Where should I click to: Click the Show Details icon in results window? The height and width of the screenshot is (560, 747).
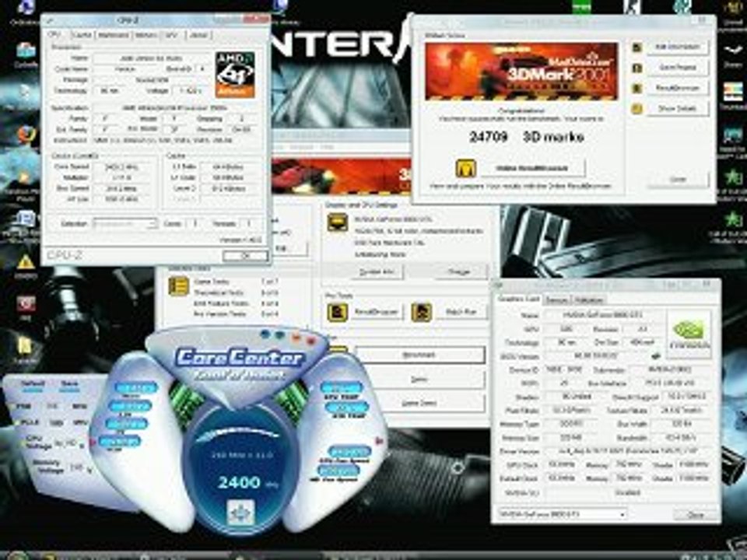(637, 109)
